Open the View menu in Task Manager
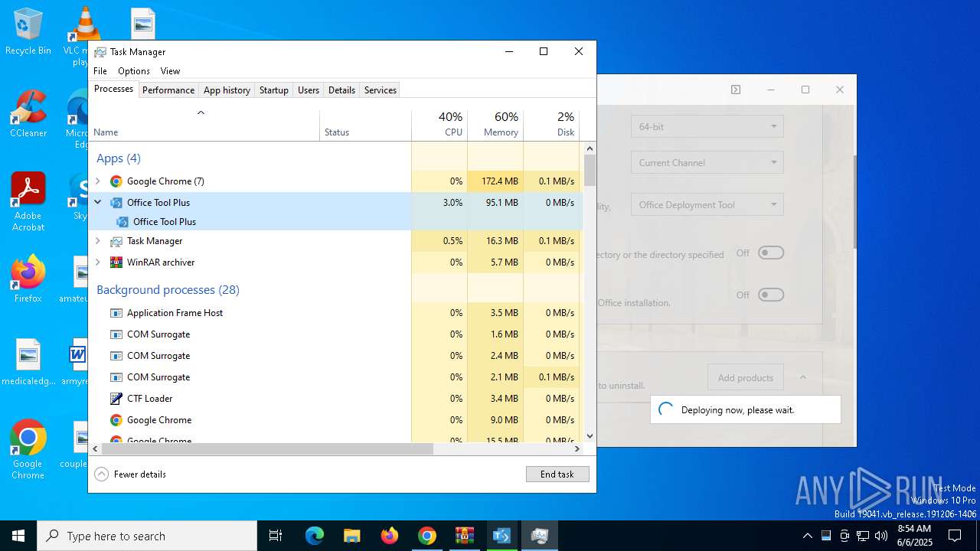 tap(170, 71)
